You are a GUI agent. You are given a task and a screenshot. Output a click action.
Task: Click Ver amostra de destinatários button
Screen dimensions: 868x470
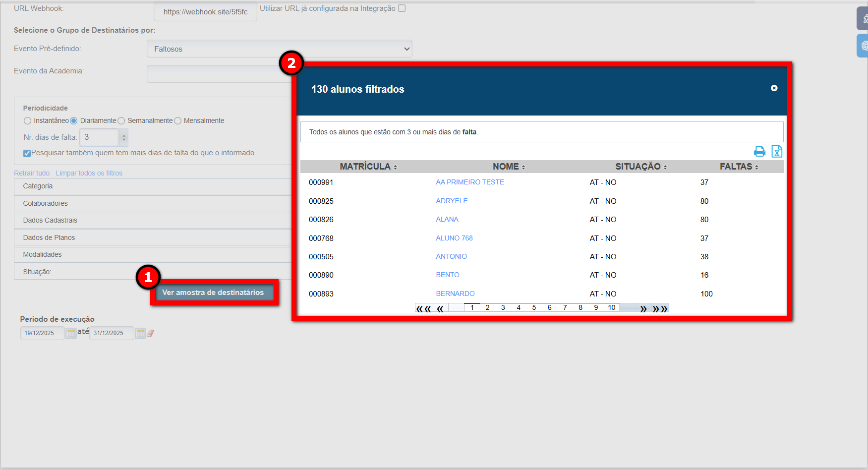213,293
